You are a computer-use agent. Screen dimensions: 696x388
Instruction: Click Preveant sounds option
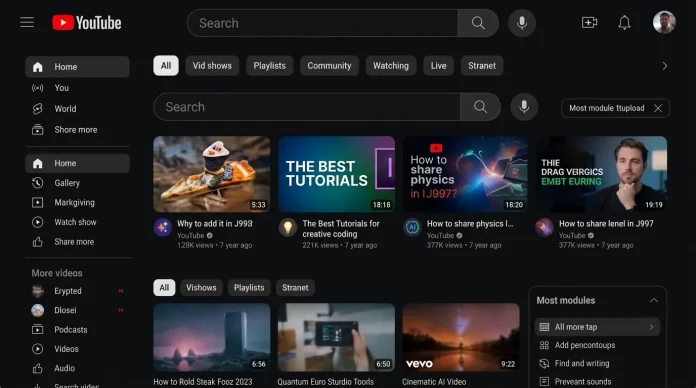(x=597, y=381)
